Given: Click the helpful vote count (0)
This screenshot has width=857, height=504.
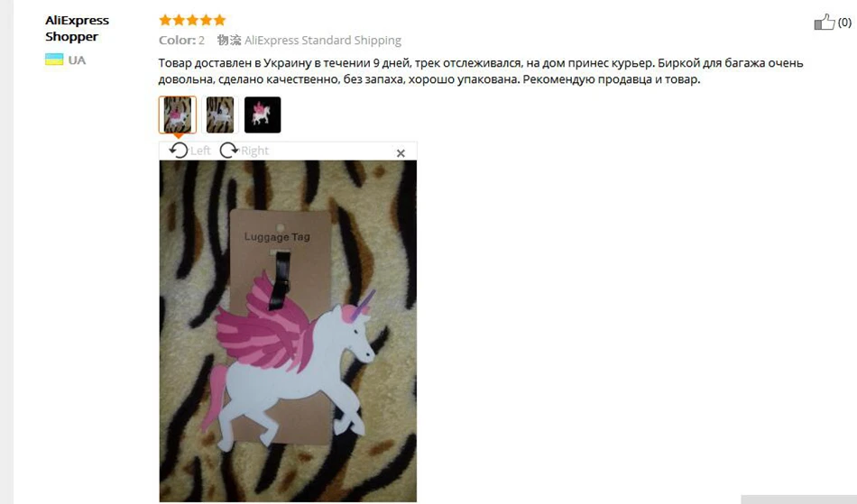Looking at the screenshot, I should point(844,23).
